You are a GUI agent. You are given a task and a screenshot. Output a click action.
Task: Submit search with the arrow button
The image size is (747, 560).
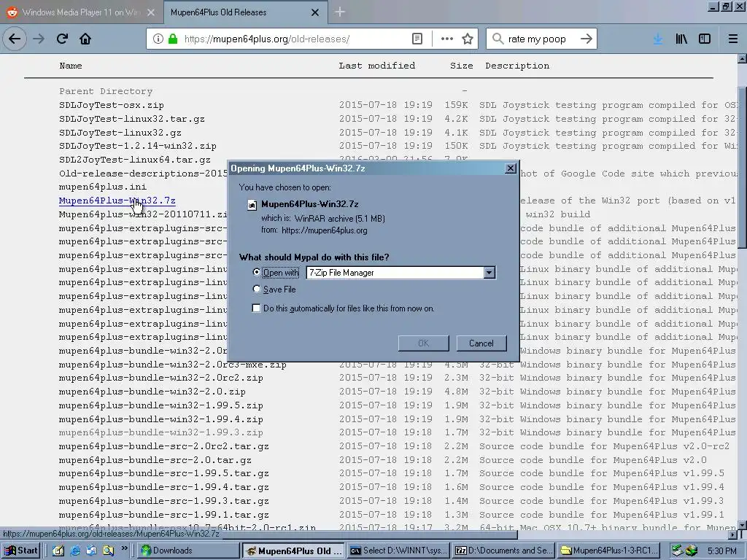pos(586,39)
